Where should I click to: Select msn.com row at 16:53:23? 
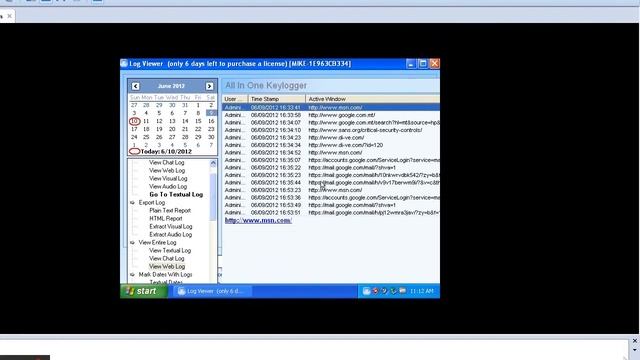pos(331,190)
